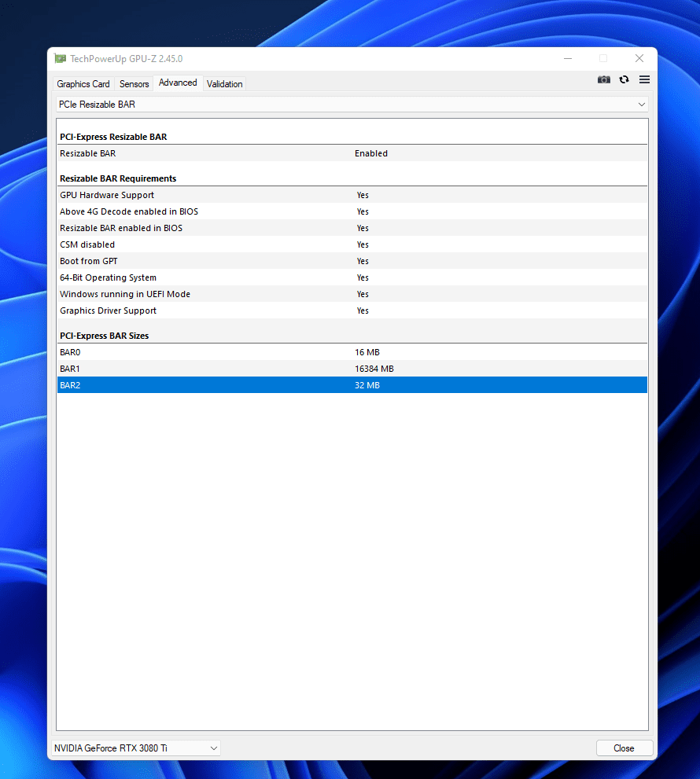Viewport: 700px width, 779px height.
Task: Click the 16384 MB value of BAR1
Action: [x=374, y=369]
